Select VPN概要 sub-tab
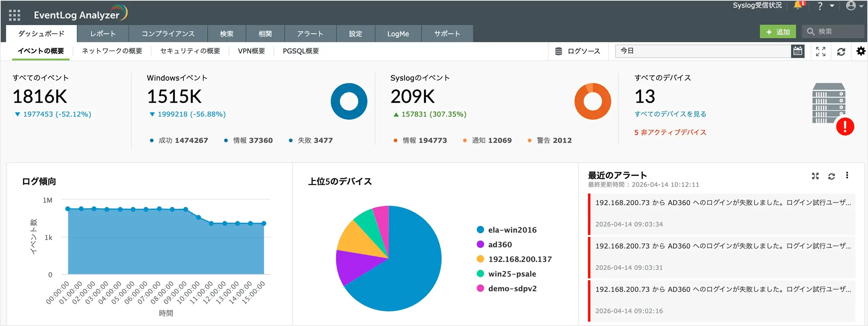This screenshot has width=868, height=326. pyautogui.click(x=251, y=51)
